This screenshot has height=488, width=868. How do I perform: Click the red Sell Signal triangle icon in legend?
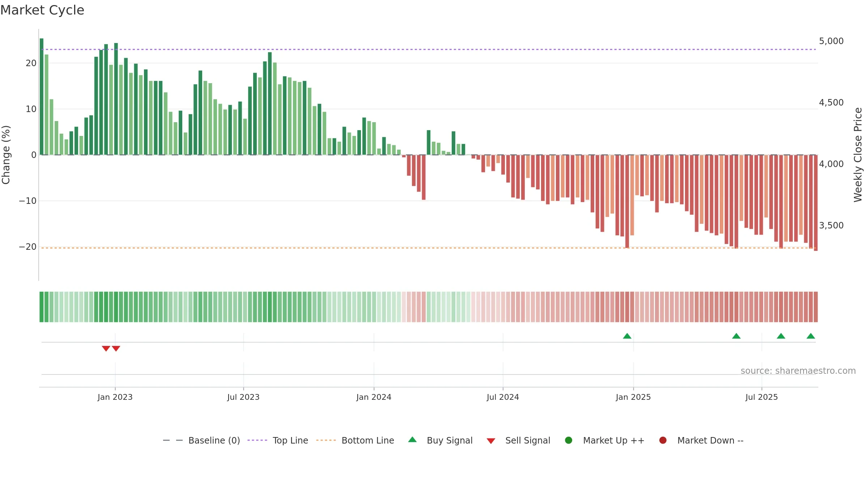[491, 441]
